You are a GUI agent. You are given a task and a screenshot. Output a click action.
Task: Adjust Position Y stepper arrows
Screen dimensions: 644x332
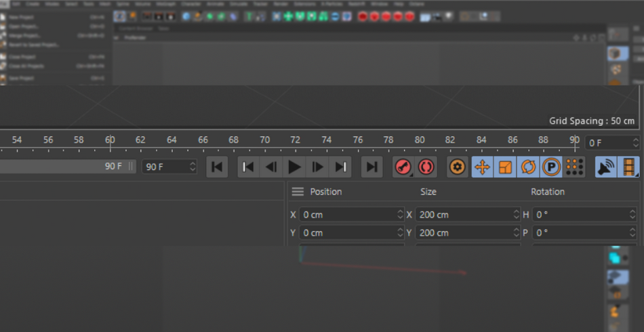click(x=401, y=232)
